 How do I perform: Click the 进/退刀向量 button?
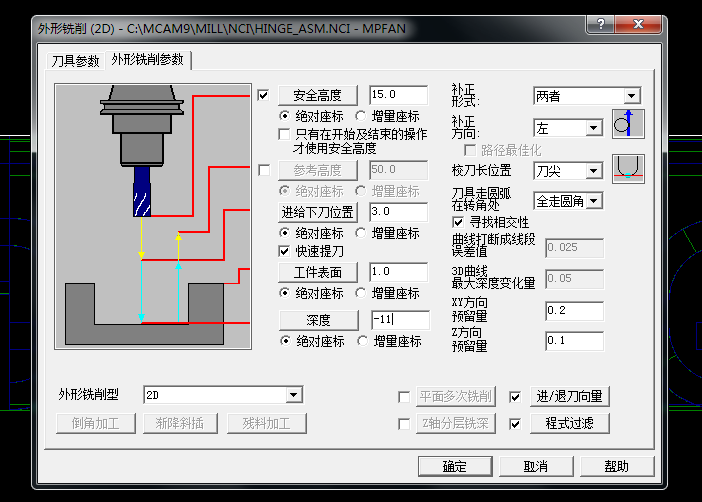click(569, 396)
